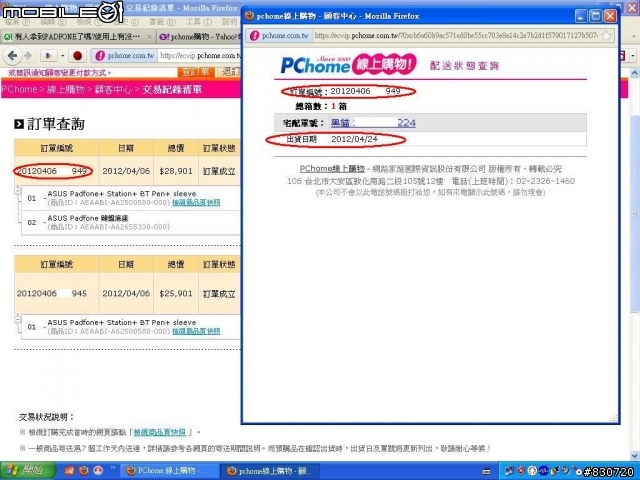
Task: Click the first quick launch icon beside Start
Action: coord(69,471)
